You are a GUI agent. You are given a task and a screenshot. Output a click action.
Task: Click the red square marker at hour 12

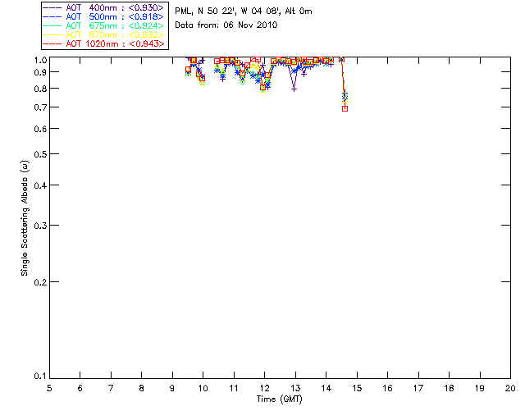point(263,87)
